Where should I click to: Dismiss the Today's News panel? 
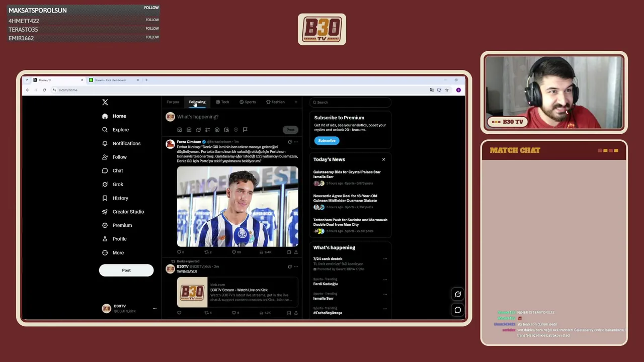[x=383, y=159]
